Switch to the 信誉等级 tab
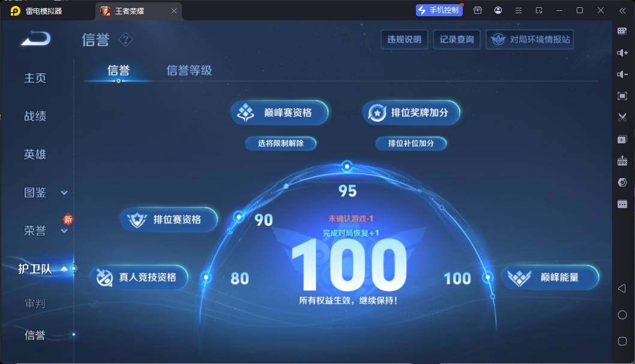Screen dimensions: 635x364 (x=189, y=70)
